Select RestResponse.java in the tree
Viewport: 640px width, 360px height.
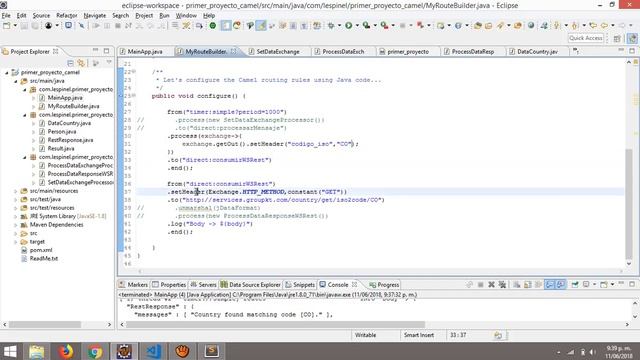pyautogui.click(x=70, y=140)
